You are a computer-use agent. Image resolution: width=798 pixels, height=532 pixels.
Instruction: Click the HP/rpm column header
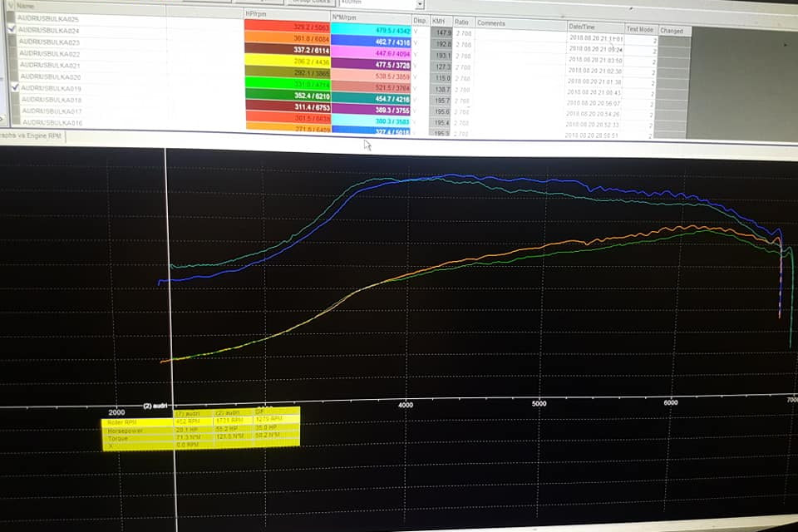point(257,14)
